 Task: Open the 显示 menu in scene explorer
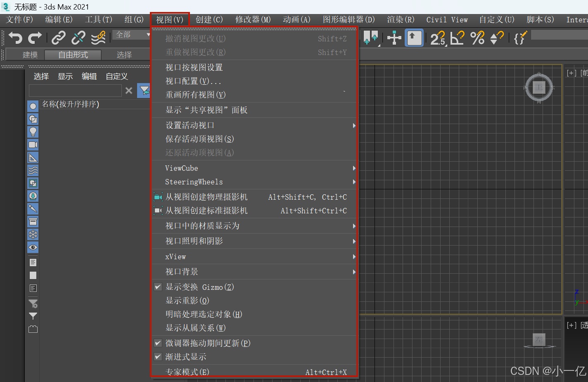[65, 76]
